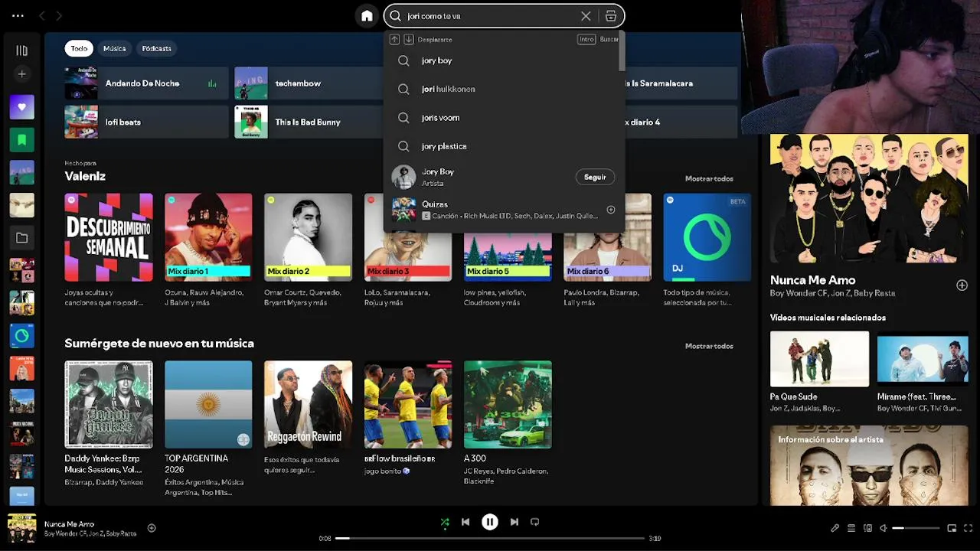980x551 pixels.
Task: Open Nunca Me Amo title in now-playing bar
Action: 69,524
